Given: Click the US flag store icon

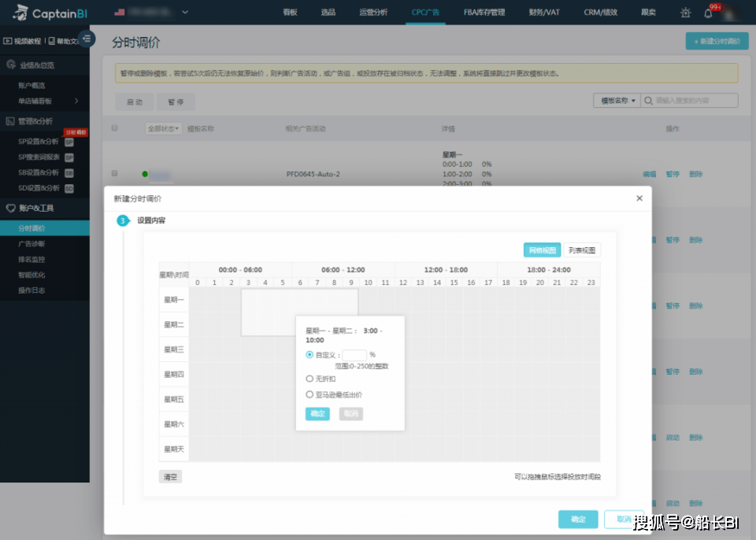Looking at the screenshot, I should tap(119, 12).
